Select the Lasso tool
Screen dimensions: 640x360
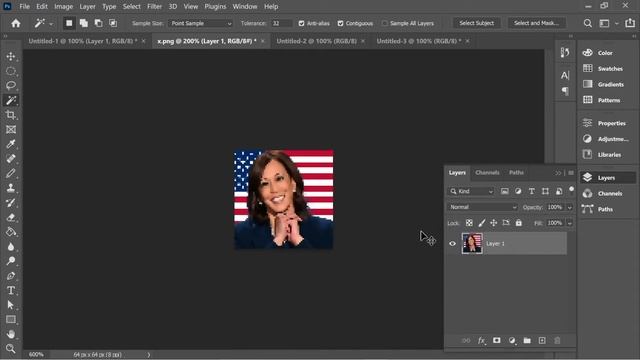point(11,86)
